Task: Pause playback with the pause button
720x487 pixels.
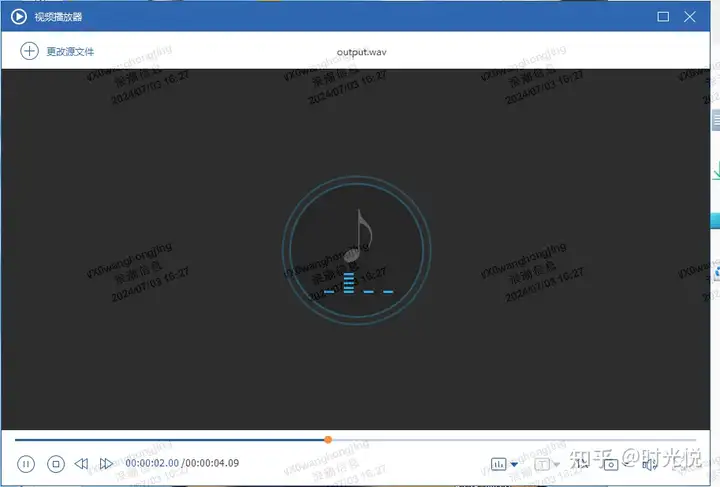Action: (26, 464)
